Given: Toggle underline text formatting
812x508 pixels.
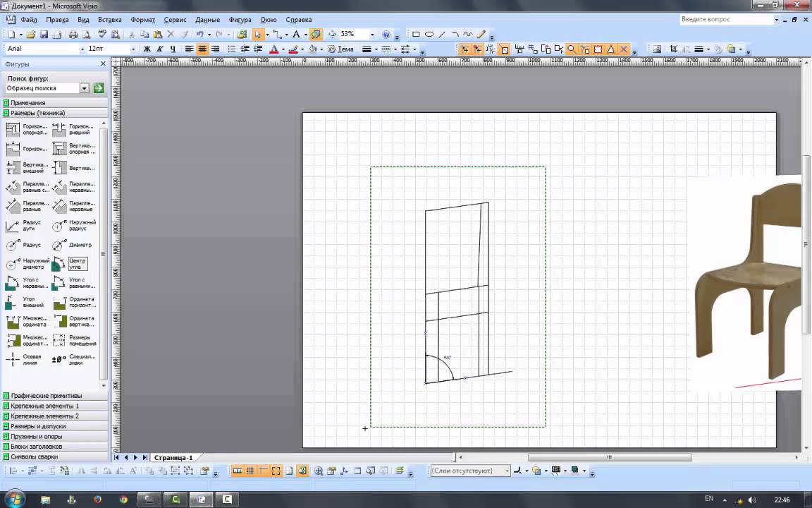Looking at the screenshot, I should 173,49.
